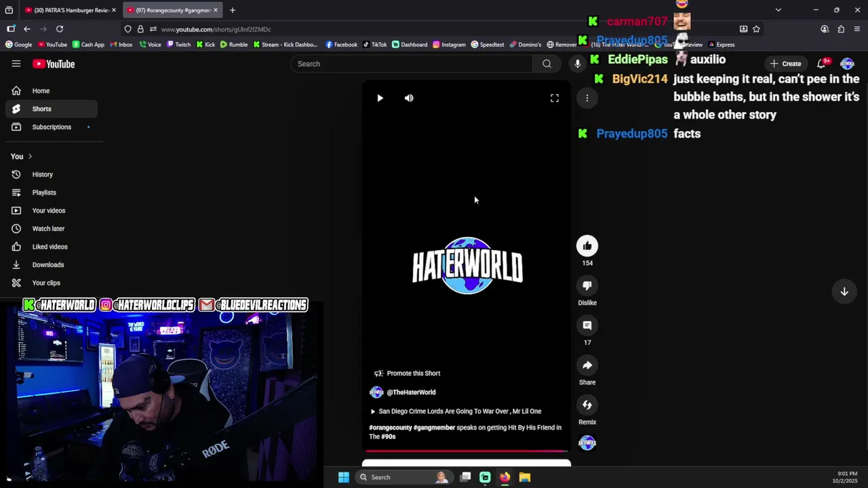
Task: Start voice search with microphone icon
Action: (578, 64)
